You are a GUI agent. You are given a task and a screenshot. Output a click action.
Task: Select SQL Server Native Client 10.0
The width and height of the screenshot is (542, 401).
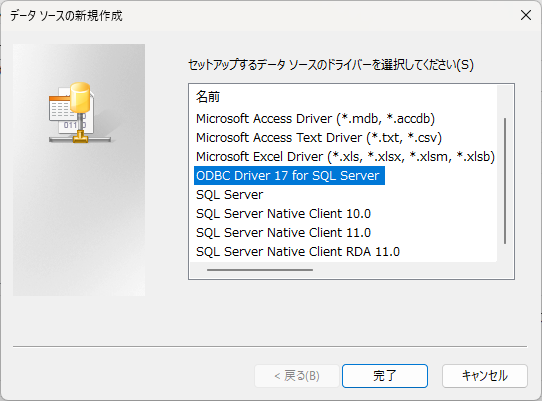tap(283, 214)
